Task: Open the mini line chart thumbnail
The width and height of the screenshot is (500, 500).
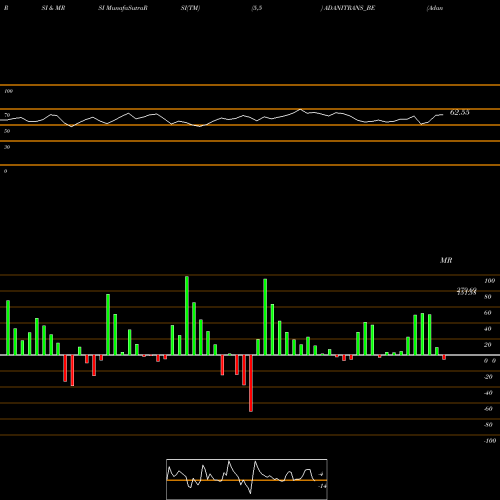Action: [247, 479]
